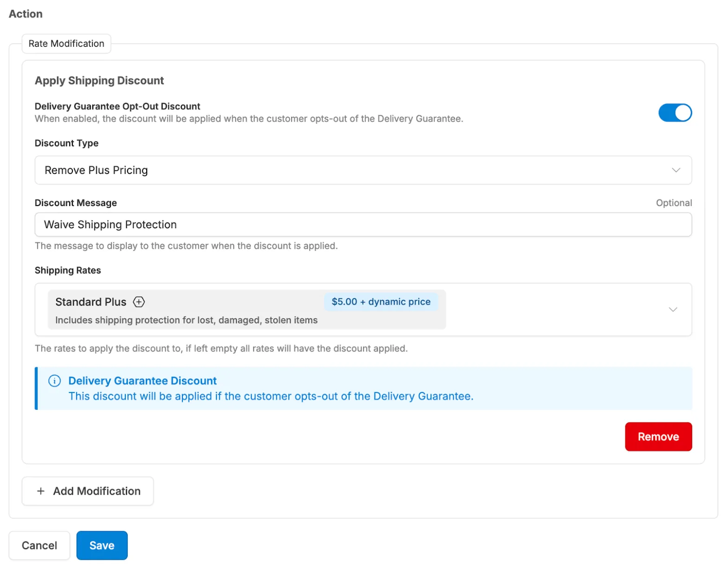728x580 pixels.
Task: Click the Apply Shipping Discount heading
Action: click(x=99, y=81)
